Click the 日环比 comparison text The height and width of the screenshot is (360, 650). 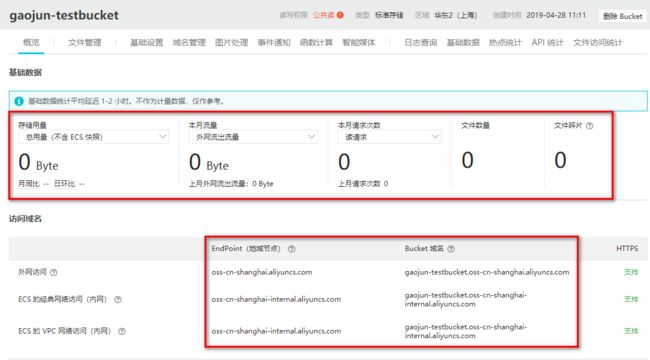click(x=69, y=184)
